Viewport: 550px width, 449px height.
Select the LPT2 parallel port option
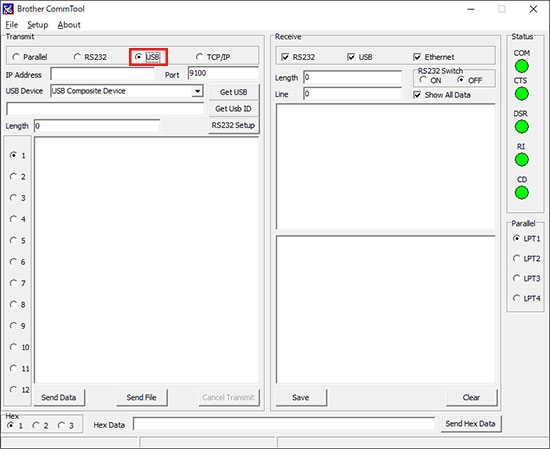516,258
